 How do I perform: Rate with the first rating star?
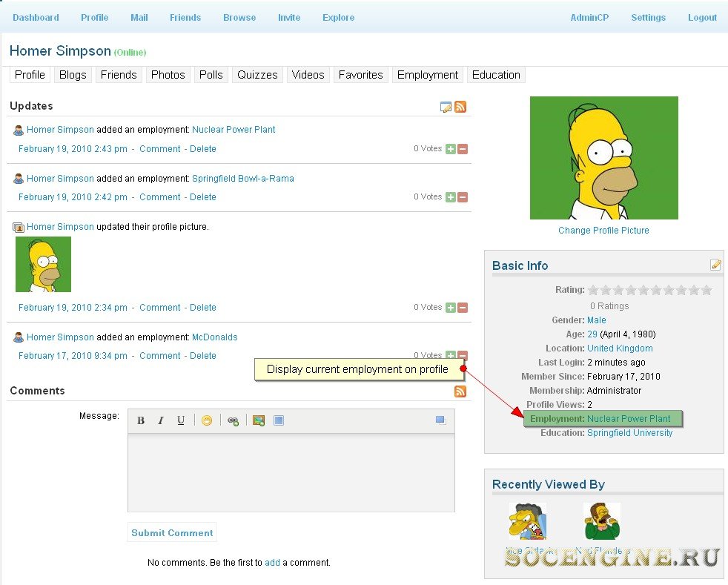tap(593, 290)
